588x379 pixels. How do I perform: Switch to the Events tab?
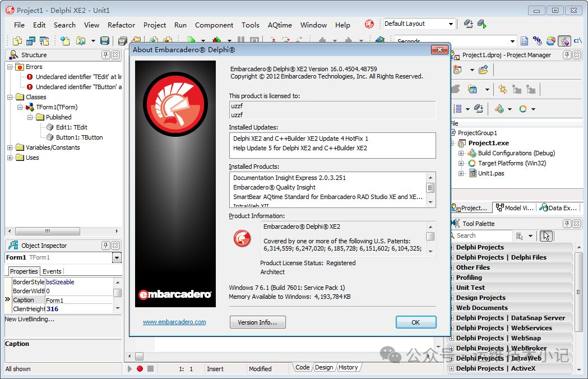click(52, 271)
